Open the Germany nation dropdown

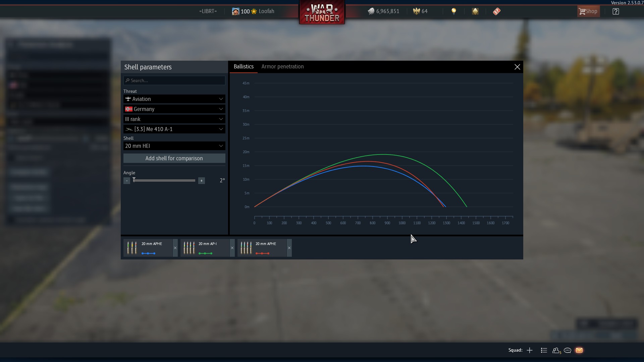174,109
